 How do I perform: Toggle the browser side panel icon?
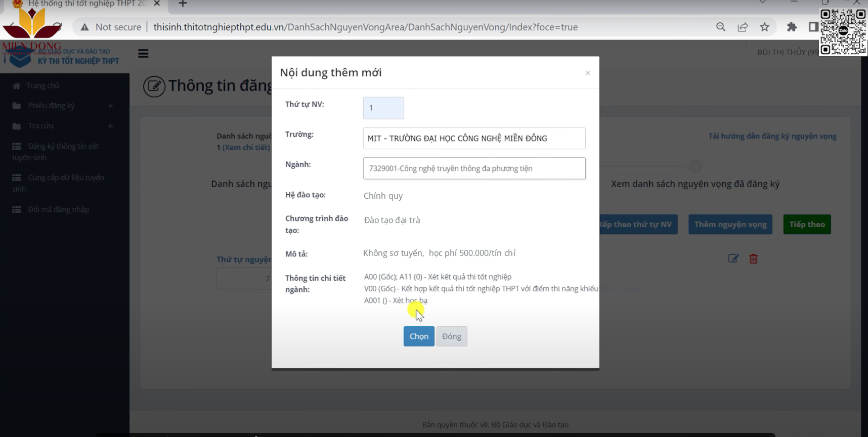point(813,27)
